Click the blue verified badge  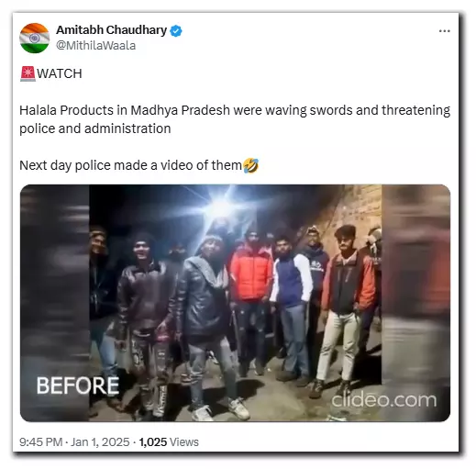176,30
